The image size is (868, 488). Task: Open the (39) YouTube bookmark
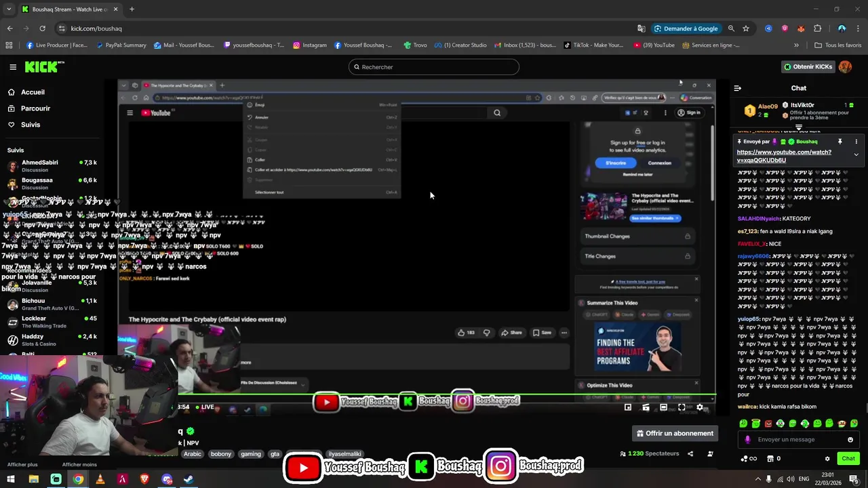point(654,45)
